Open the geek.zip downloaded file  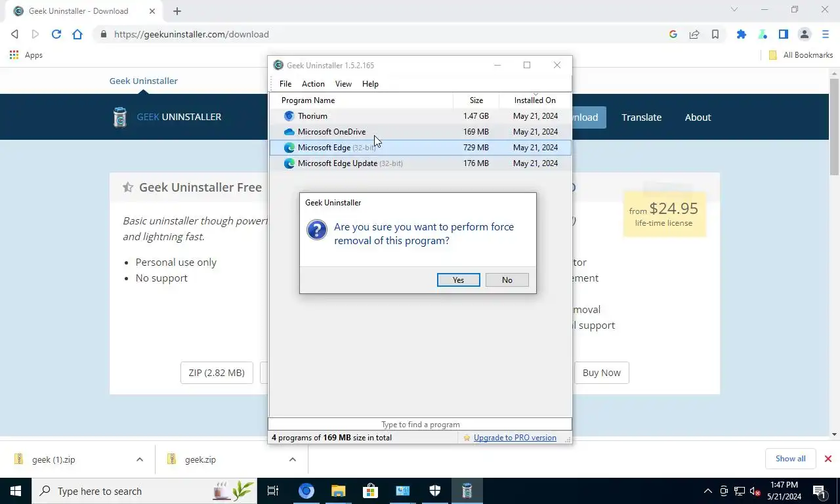coord(200,459)
